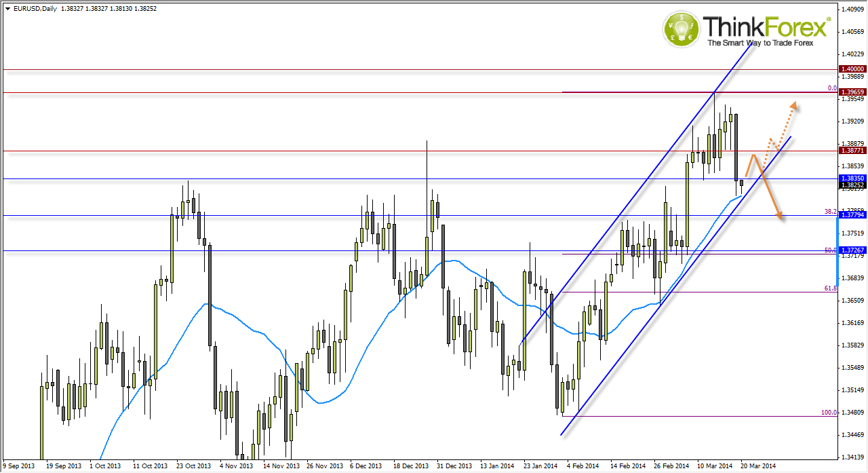
Task: Click the 1.40229 price axis value
Action: point(853,54)
